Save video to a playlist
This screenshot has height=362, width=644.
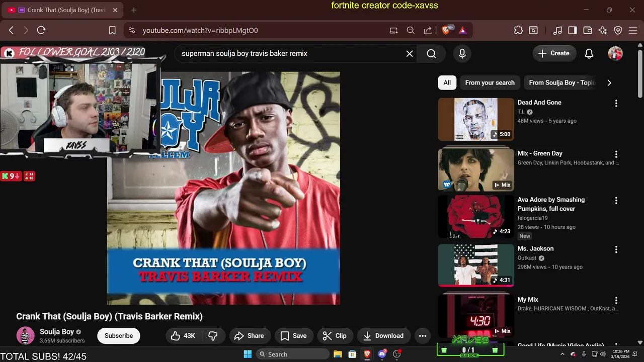pyautogui.click(x=293, y=336)
